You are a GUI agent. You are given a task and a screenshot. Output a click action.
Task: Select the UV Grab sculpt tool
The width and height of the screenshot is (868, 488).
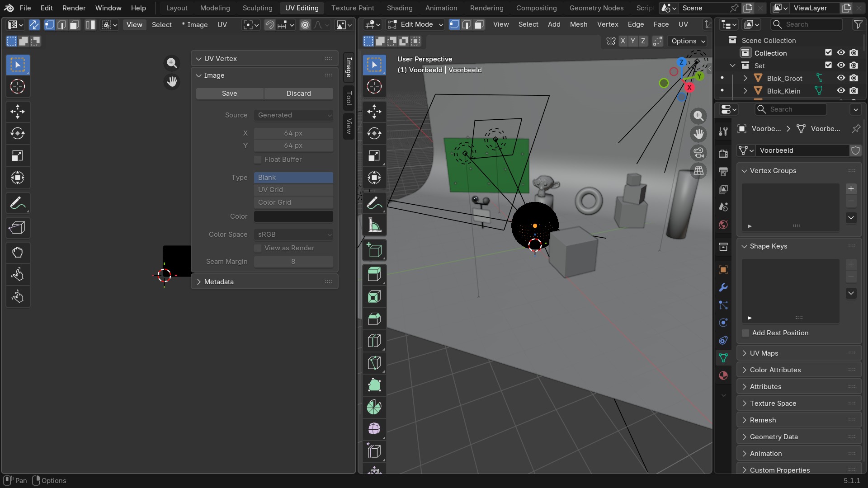18,252
